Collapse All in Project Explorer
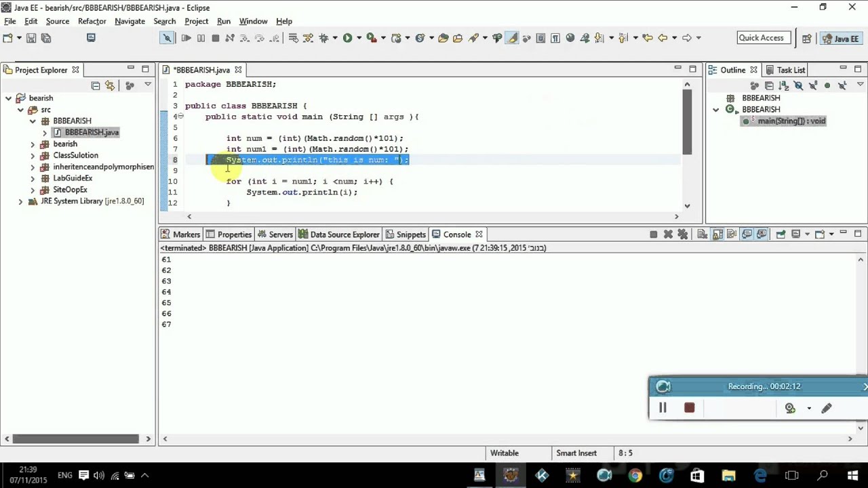This screenshot has width=868, height=488. (x=96, y=85)
